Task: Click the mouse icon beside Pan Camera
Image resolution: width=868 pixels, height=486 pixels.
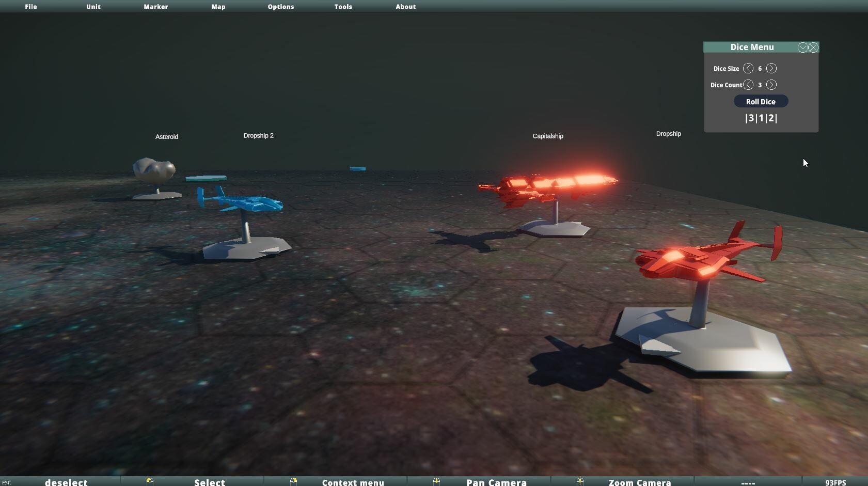Action: (437, 481)
